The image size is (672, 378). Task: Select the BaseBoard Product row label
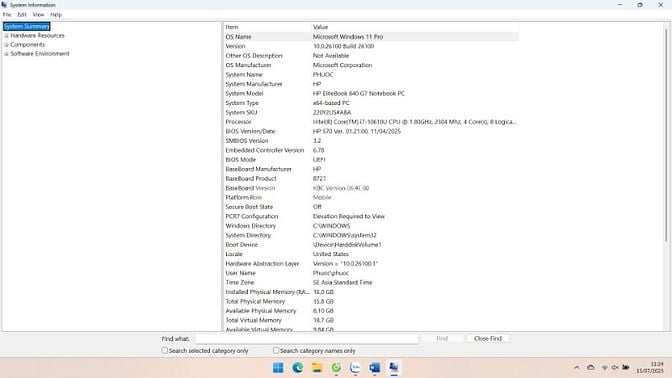(x=251, y=178)
